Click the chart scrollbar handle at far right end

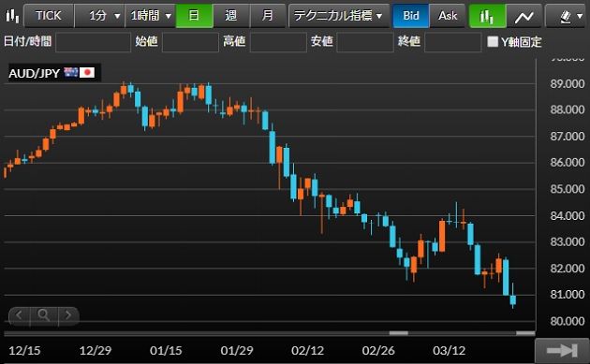525,333
